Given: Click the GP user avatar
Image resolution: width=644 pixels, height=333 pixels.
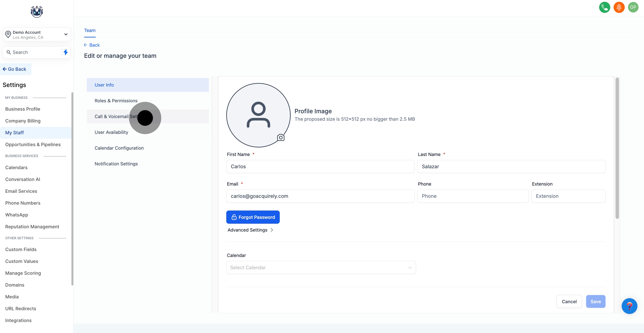Looking at the screenshot, I should (633, 7).
